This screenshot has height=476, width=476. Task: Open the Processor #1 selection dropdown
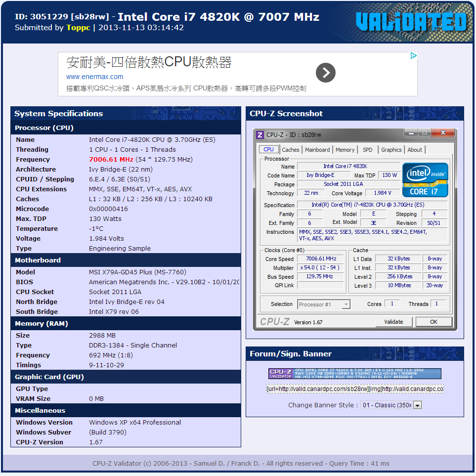(346, 304)
